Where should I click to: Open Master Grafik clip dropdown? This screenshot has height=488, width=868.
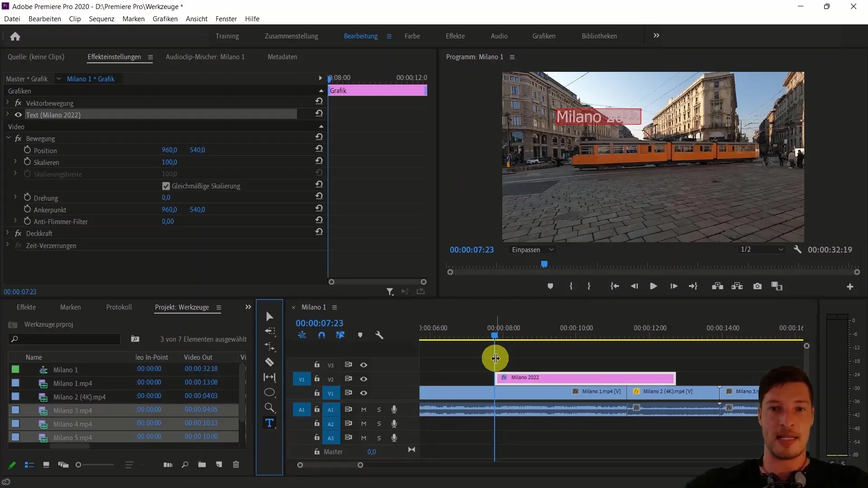[x=59, y=79]
